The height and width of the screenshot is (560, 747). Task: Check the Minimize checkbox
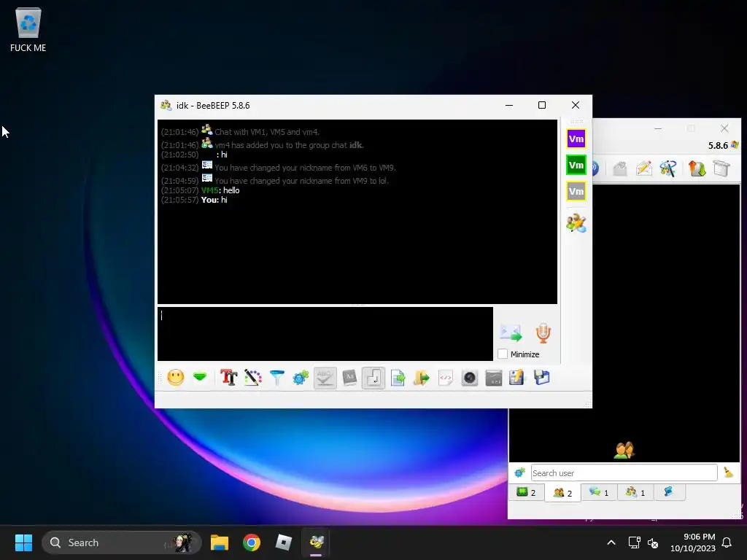503,354
